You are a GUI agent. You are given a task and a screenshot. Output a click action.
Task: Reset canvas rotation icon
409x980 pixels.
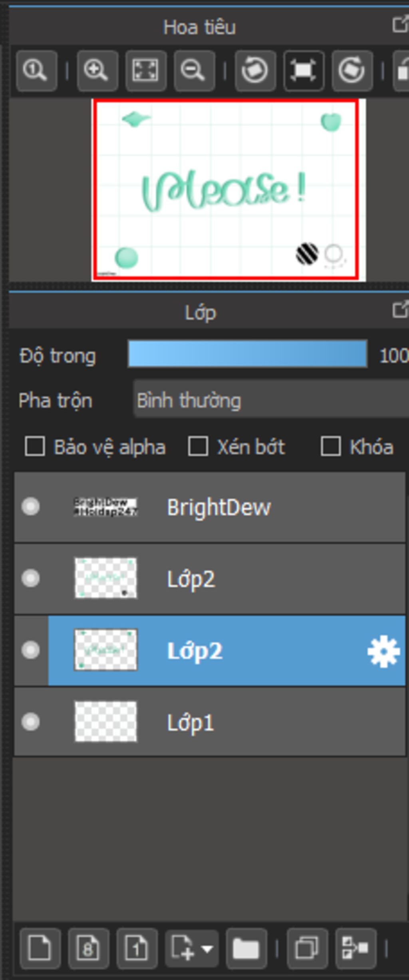(x=304, y=71)
